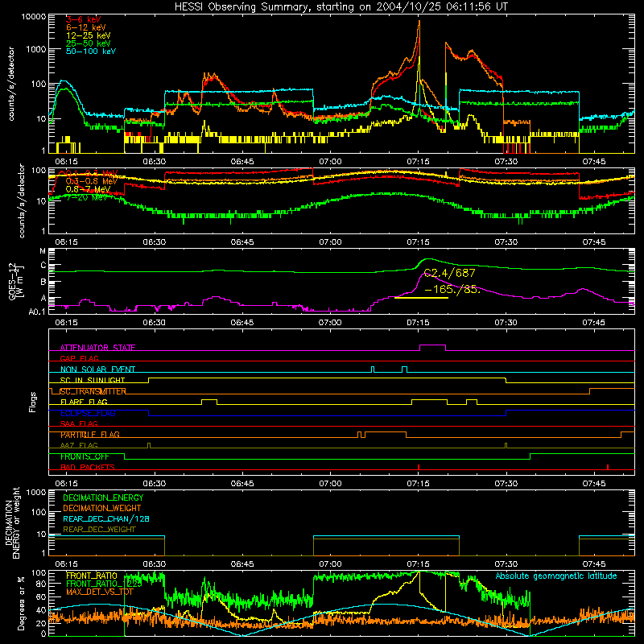Click the plot title "HESSI Observing Summary"

(x=243, y=6)
